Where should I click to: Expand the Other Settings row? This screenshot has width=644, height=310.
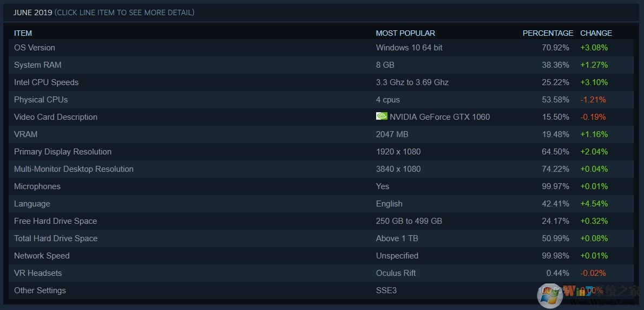(40, 290)
